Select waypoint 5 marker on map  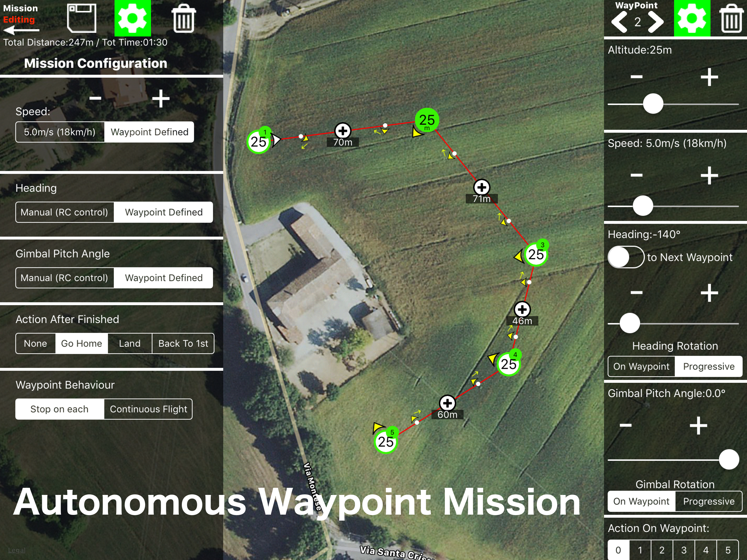[386, 441]
